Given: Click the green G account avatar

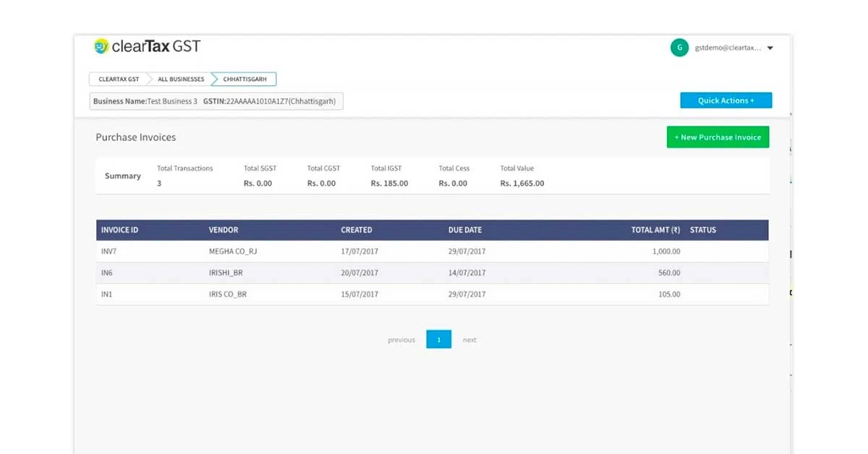Looking at the screenshot, I should pyautogui.click(x=679, y=48).
